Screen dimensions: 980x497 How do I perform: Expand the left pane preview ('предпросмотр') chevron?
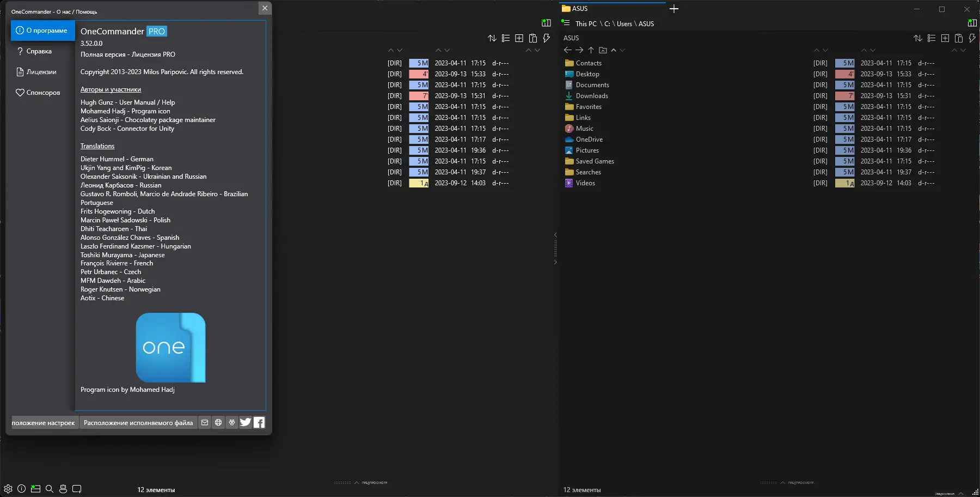pyautogui.click(x=357, y=483)
